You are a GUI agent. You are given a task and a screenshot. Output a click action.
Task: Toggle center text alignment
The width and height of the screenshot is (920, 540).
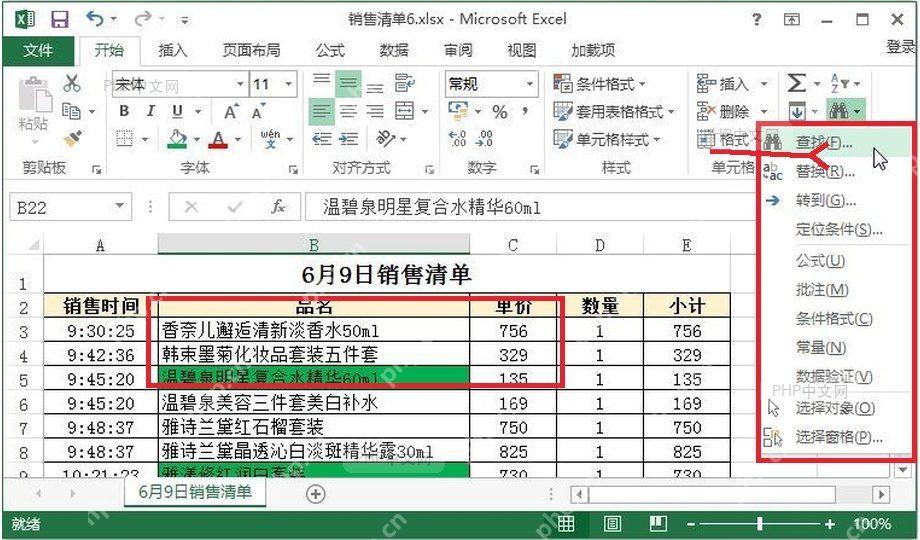pyautogui.click(x=348, y=112)
